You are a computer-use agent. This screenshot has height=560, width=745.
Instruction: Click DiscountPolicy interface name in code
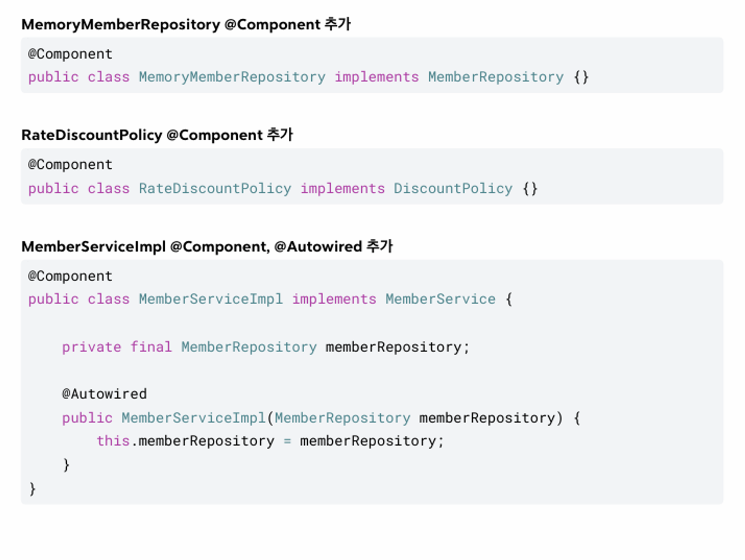[x=453, y=189]
